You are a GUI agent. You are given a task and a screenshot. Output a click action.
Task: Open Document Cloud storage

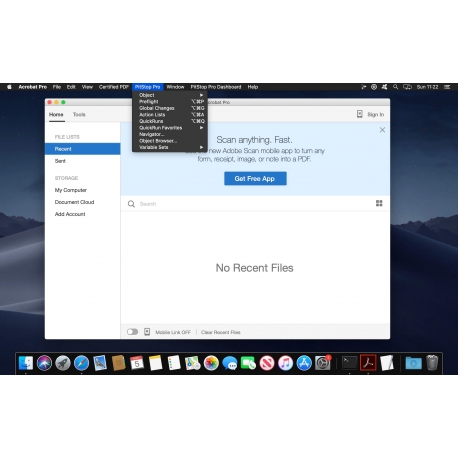pos(74,202)
